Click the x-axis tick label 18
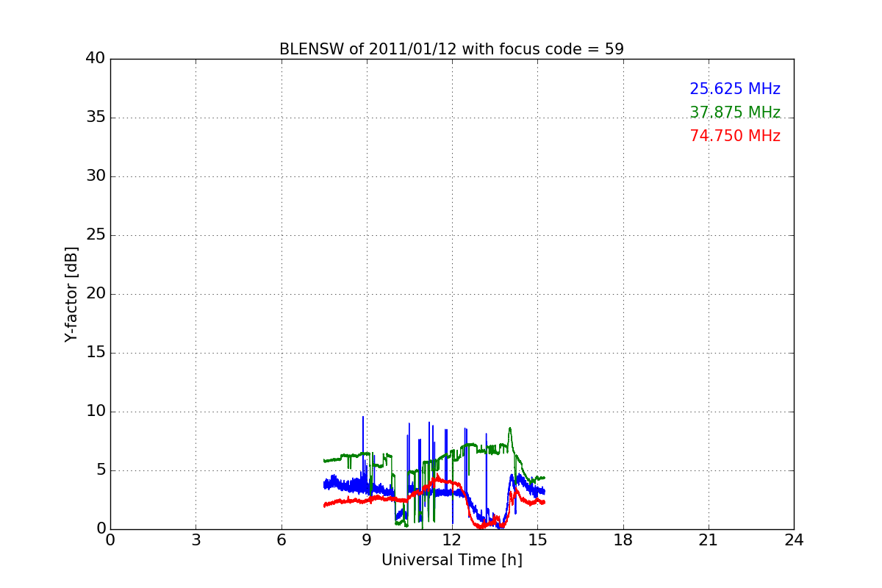 [623, 540]
